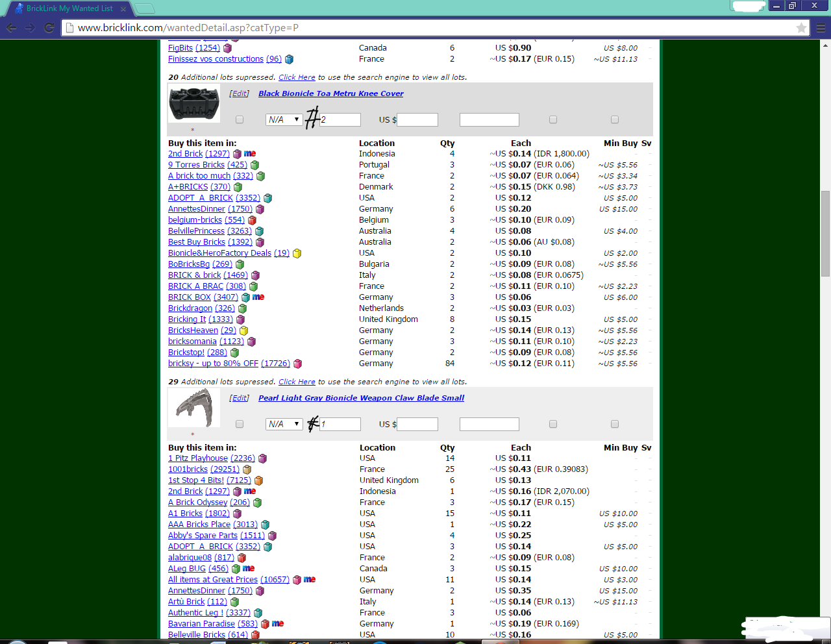Screen dimensions: 831x644
Task: Click the browser address bar
Action: tap(435, 28)
